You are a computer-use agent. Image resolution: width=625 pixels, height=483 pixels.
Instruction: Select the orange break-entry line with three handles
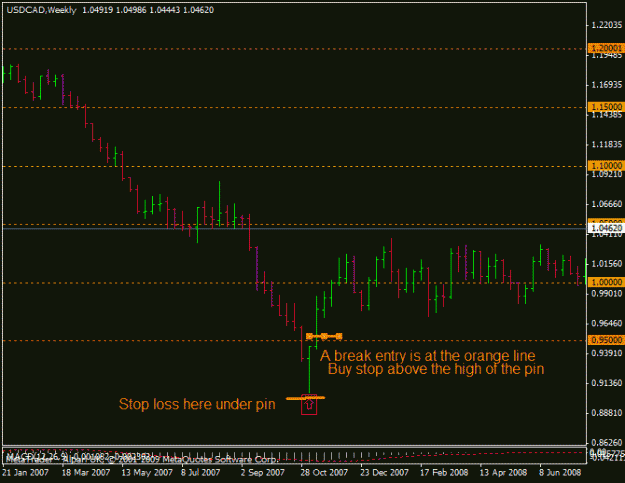pos(324,336)
